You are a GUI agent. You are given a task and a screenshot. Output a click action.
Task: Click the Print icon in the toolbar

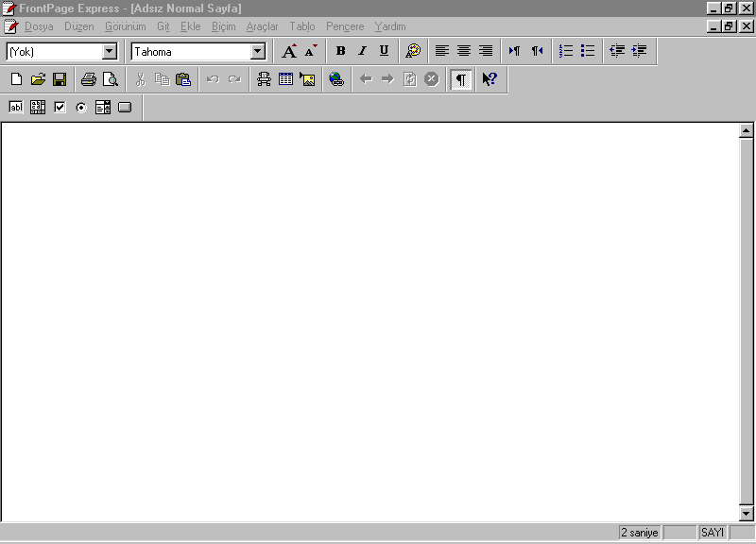coord(89,79)
